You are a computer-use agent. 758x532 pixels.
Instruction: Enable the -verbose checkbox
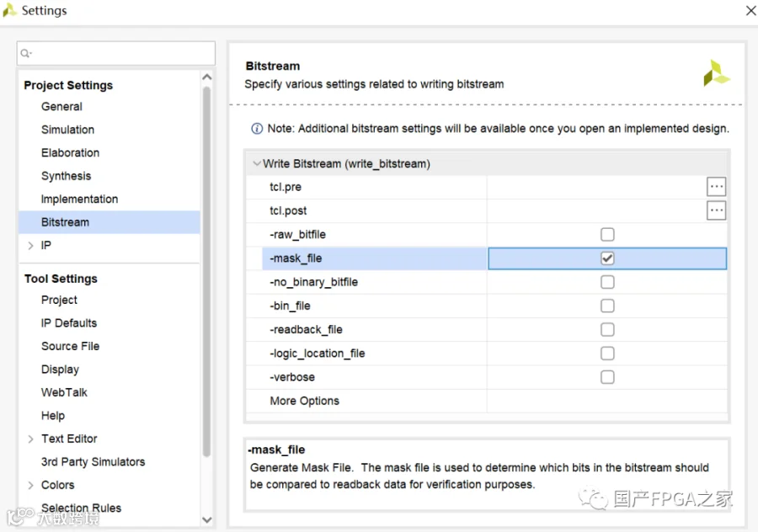[607, 377]
